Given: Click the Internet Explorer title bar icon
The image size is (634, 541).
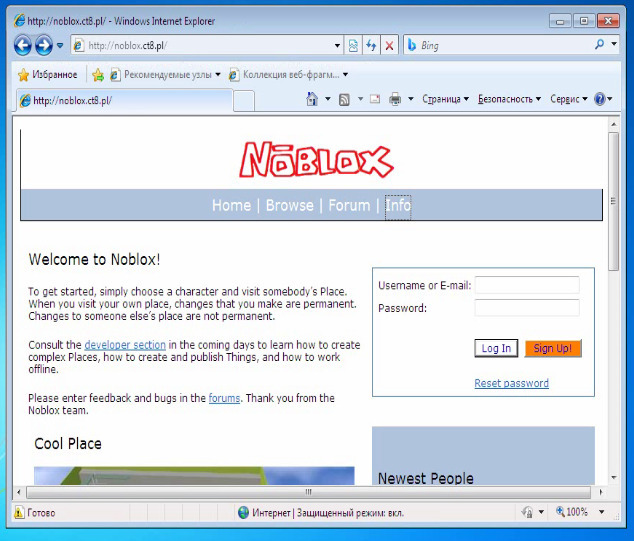Looking at the screenshot, I should click(x=19, y=21).
